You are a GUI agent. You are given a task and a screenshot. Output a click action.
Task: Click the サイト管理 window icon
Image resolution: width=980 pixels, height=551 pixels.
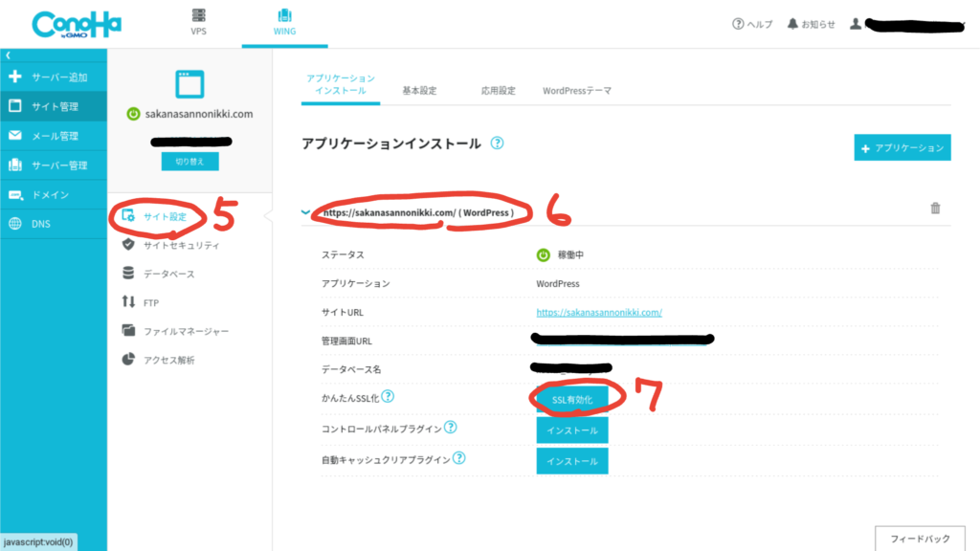click(x=15, y=105)
